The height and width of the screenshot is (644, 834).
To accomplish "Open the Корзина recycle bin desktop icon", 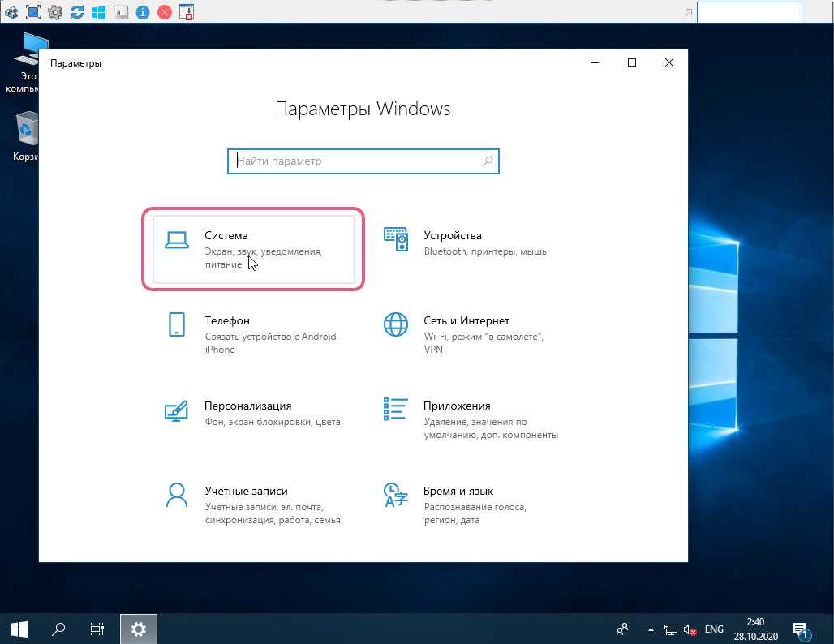I will click(x=24, y=136).
